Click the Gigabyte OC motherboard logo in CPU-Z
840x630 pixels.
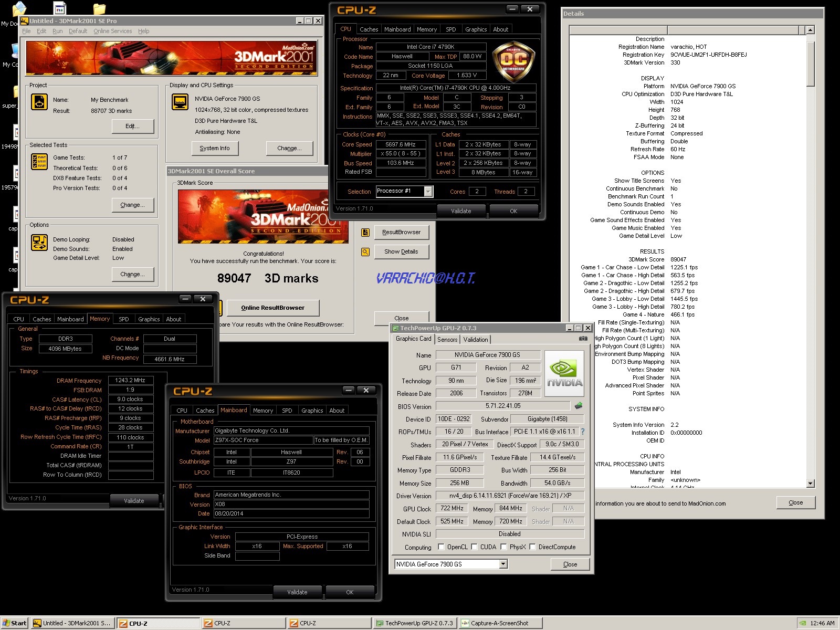tap(513, 61)
